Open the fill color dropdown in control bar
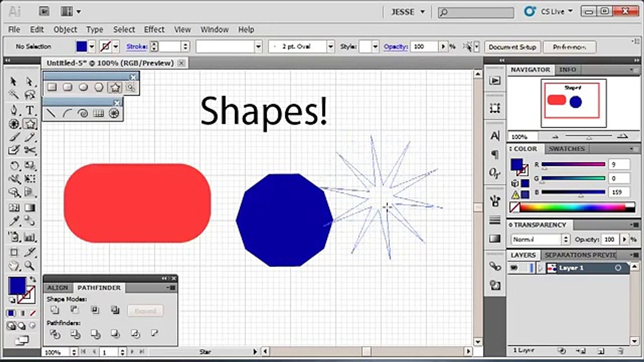This screenshot has width=644, height=362. pos(92,47)
